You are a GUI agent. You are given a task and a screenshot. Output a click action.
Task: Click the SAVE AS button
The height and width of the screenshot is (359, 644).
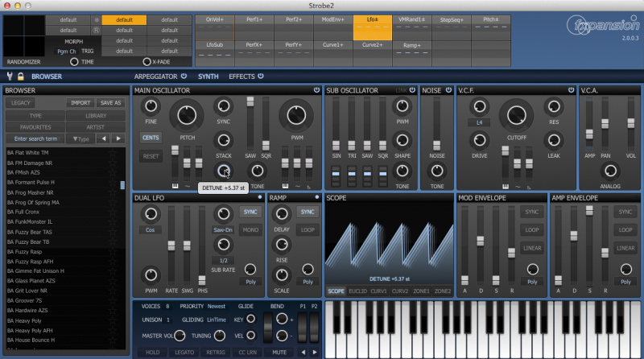pos(110,103)
